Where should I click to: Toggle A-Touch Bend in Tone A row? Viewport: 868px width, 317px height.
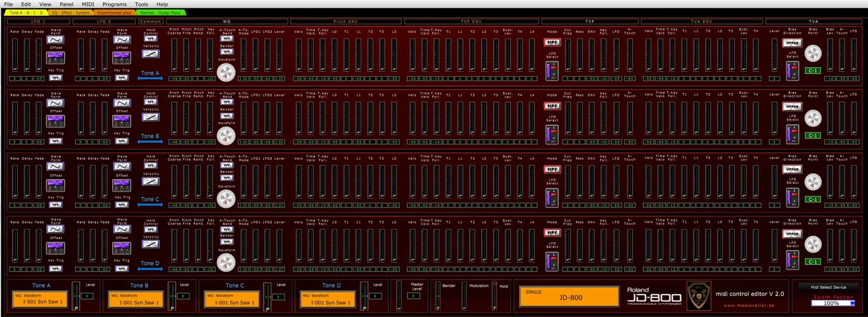(x=226, y=38)
